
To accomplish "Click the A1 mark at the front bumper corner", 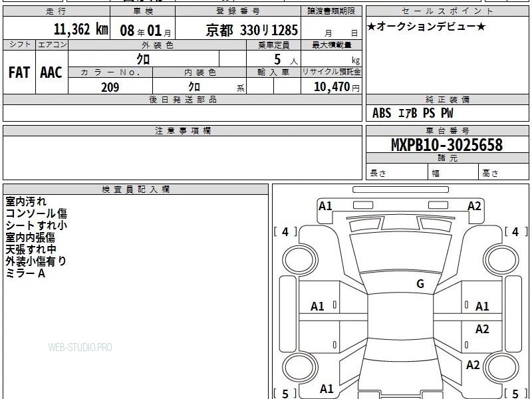I will [325, 206].
